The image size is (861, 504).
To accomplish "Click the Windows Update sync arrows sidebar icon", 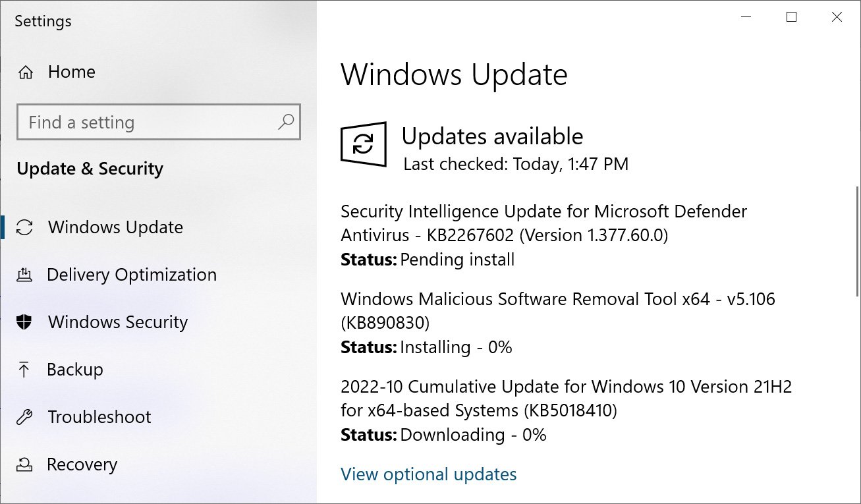I will 24,228.
